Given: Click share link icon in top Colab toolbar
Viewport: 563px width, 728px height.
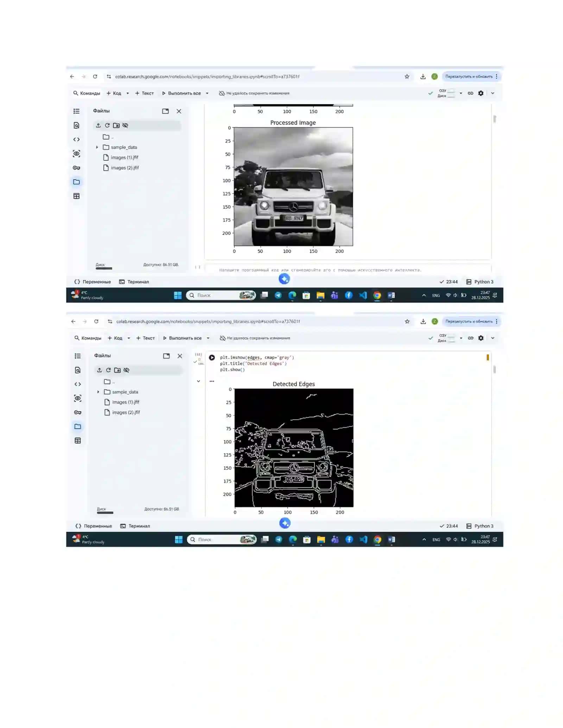Looking at the screenshot, I should 470,93.
